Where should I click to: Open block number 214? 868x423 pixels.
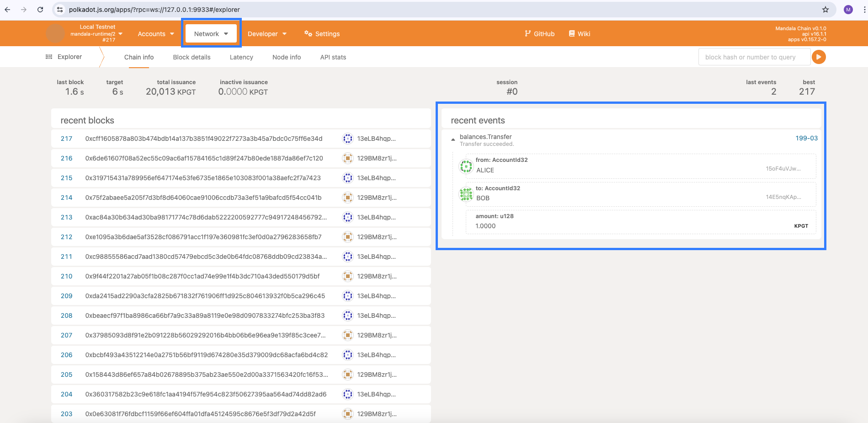click(x=67, y=198)
